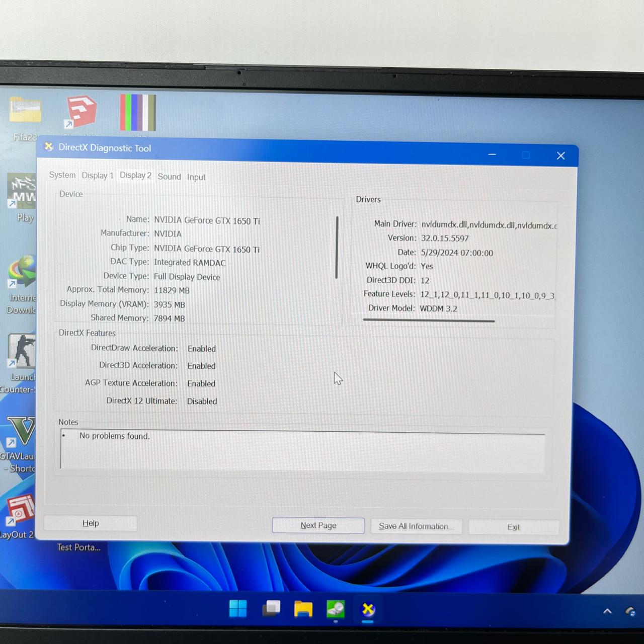
Task: Open the Windows Start menu
Action: (238, 608)
